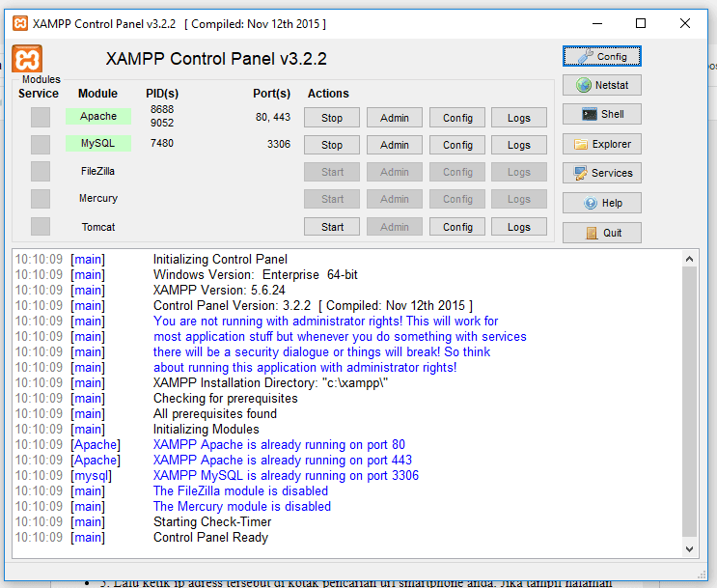
Task: Click the Mercury module label
Action: click(98, 198)
